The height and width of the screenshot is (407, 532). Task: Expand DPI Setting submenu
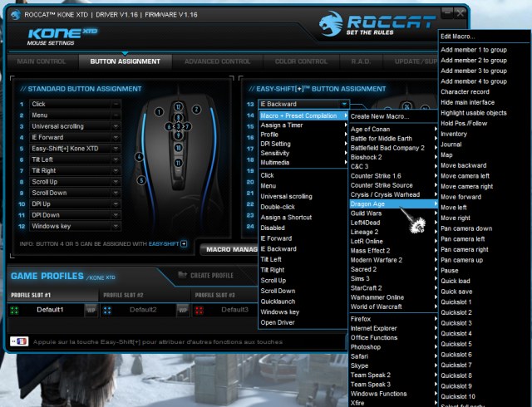coord(303,144)
